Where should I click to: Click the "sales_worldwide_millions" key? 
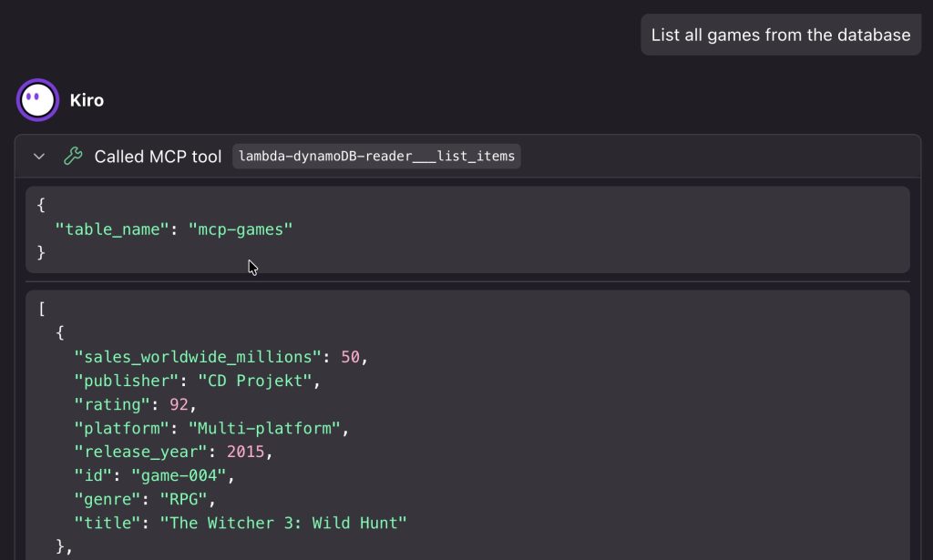click(198, 356)
